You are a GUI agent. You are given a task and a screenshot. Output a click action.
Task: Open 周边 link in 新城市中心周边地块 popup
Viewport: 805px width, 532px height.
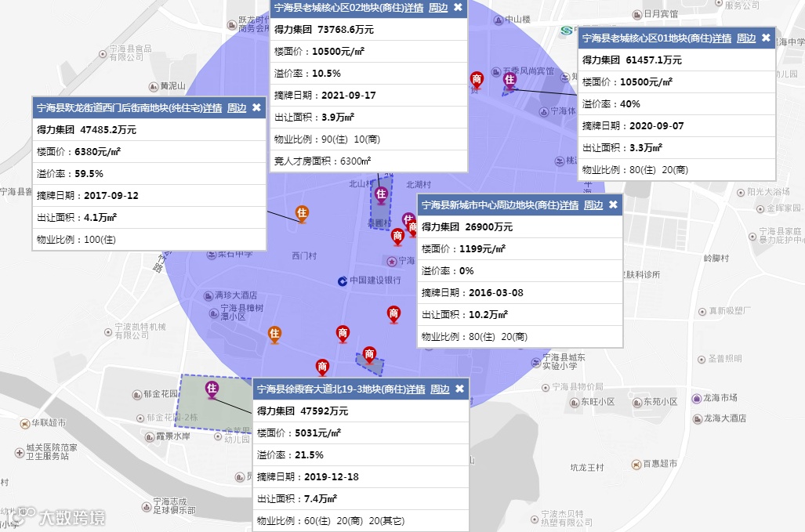tap(593, 204)
